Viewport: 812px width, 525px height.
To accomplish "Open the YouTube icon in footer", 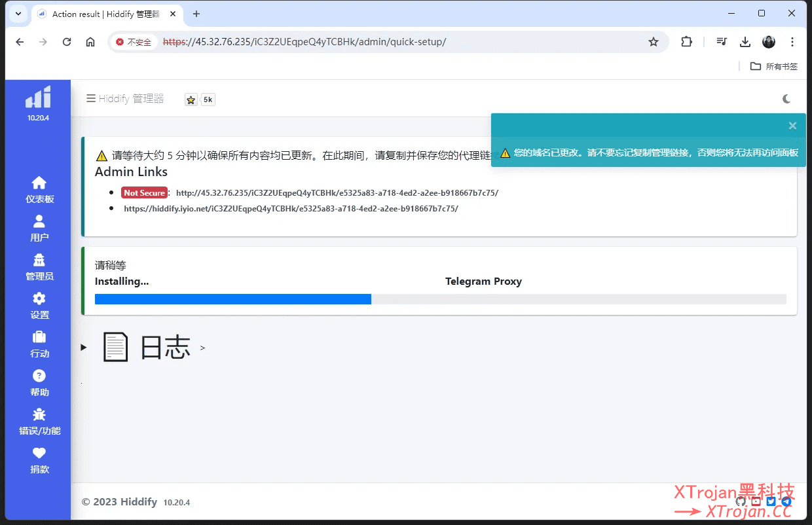I will [x=756, y=501].
